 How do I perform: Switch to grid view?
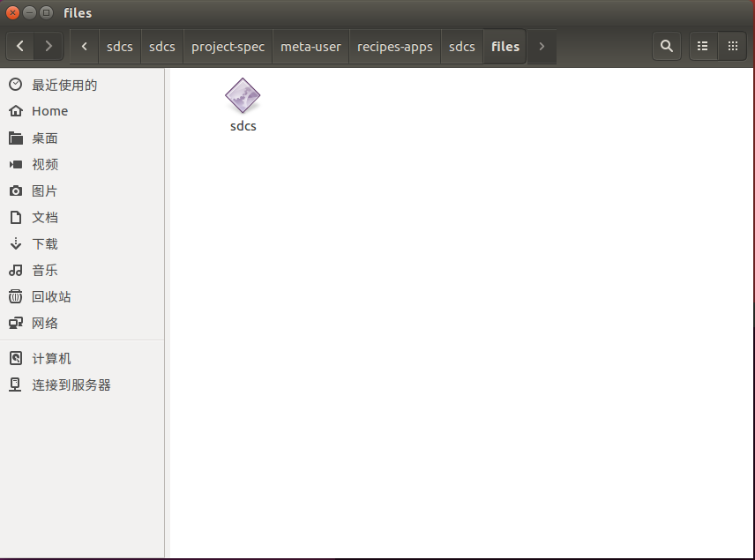733,45
